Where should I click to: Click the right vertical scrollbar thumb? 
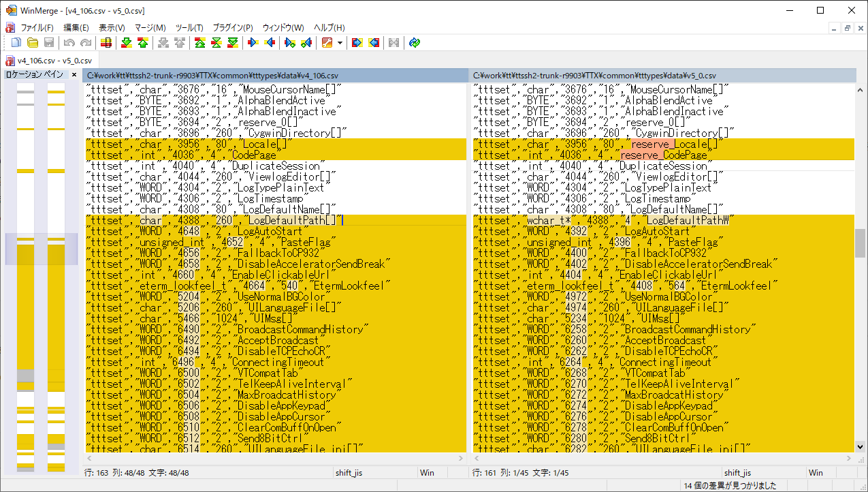point(860,243)
